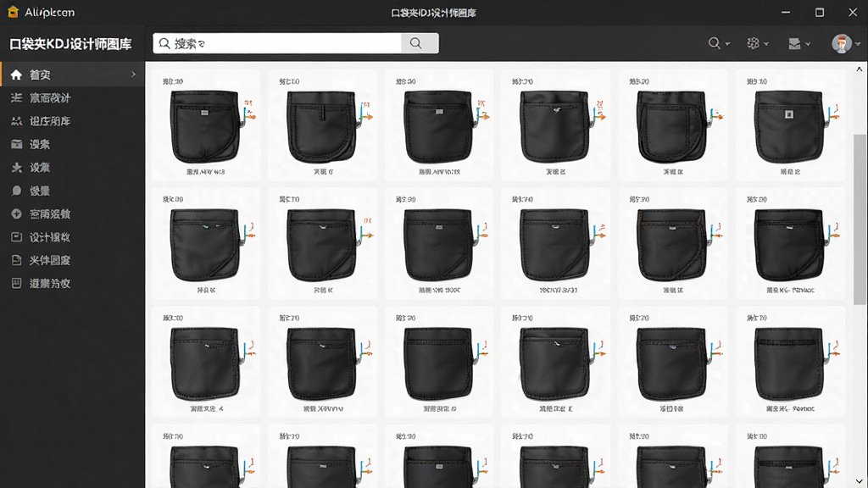
Task: Click inside the search text field
Action: 277,43
